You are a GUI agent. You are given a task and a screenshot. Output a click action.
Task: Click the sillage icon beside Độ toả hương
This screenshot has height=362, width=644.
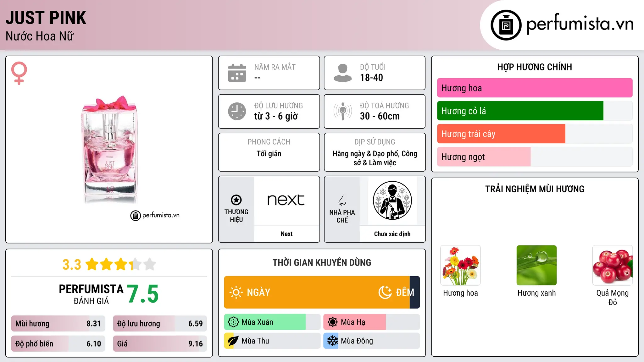pos(343,111)
